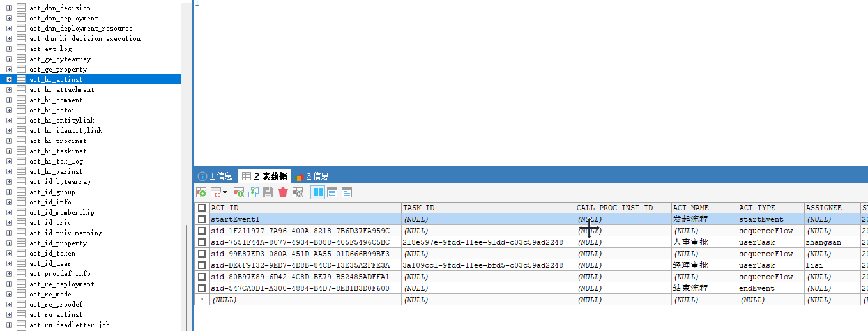Click the export table data icon
Screen dimensions: 868x331
[x=201, y=192]
